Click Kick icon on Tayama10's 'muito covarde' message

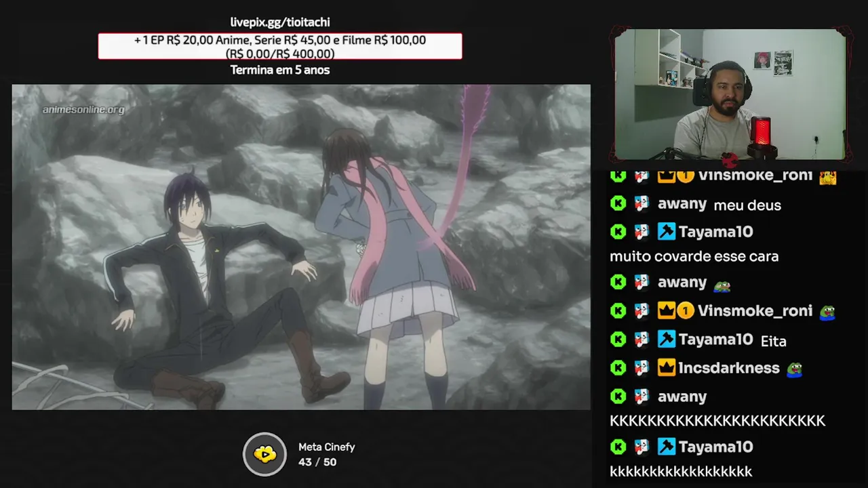click(x=618, y=232)
